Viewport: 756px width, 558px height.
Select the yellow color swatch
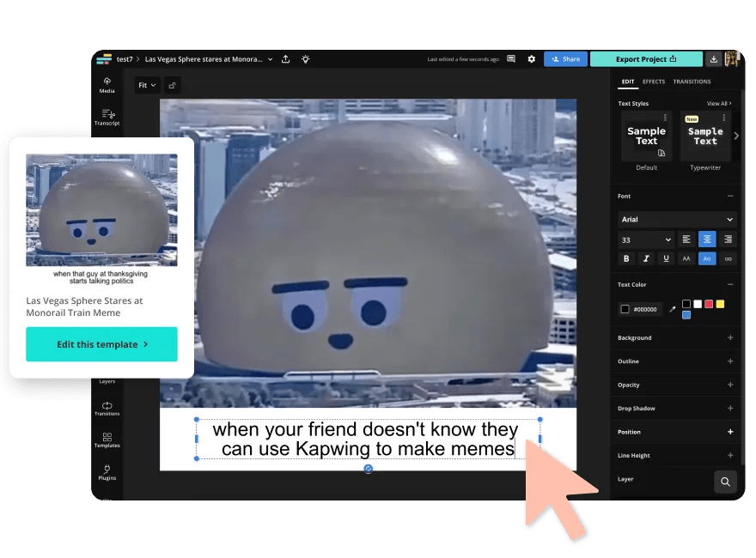(720, 304)
